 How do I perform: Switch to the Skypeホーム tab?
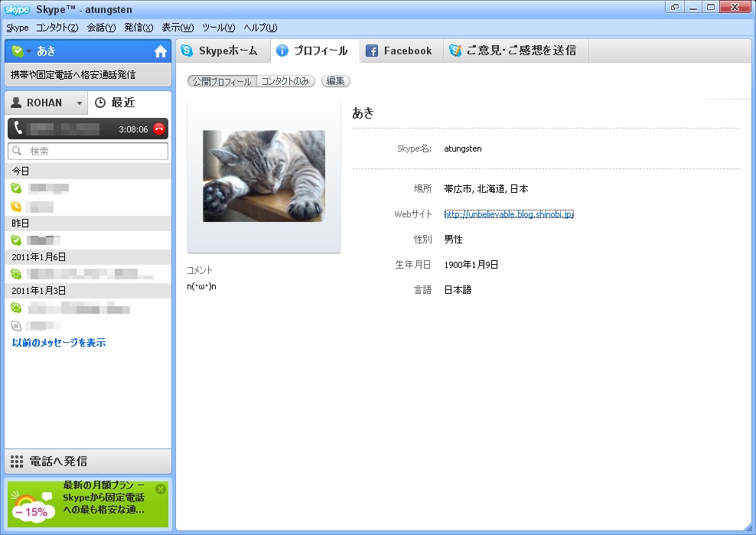click(223, 51)
